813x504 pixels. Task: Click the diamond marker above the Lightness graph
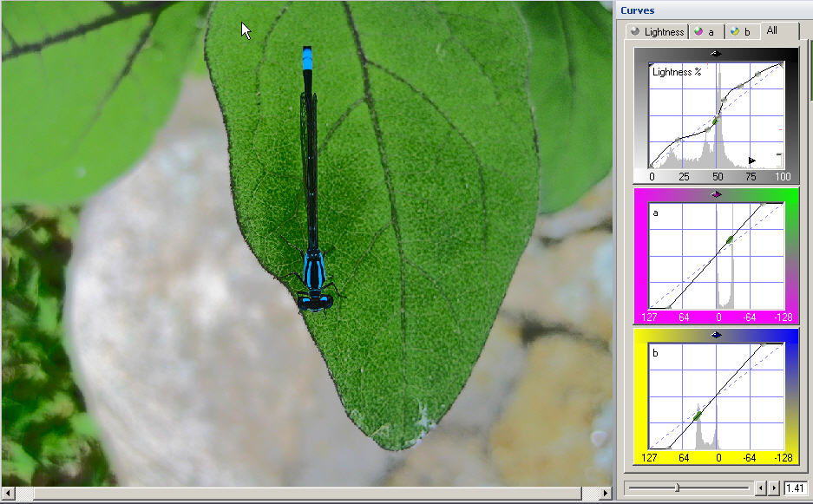coord(716,54)
